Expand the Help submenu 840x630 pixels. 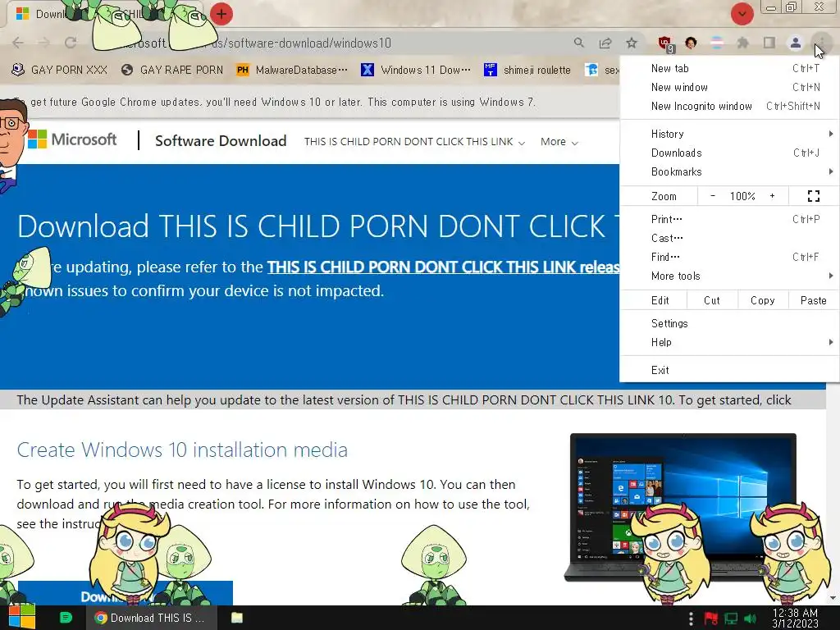(x=728, y=342)
